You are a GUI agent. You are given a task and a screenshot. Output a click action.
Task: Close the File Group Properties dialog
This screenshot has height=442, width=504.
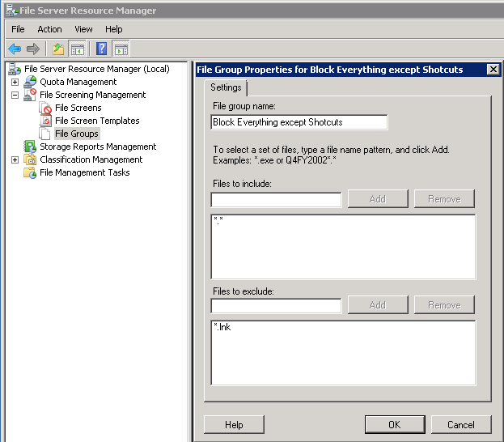click(x=493, y=70)
